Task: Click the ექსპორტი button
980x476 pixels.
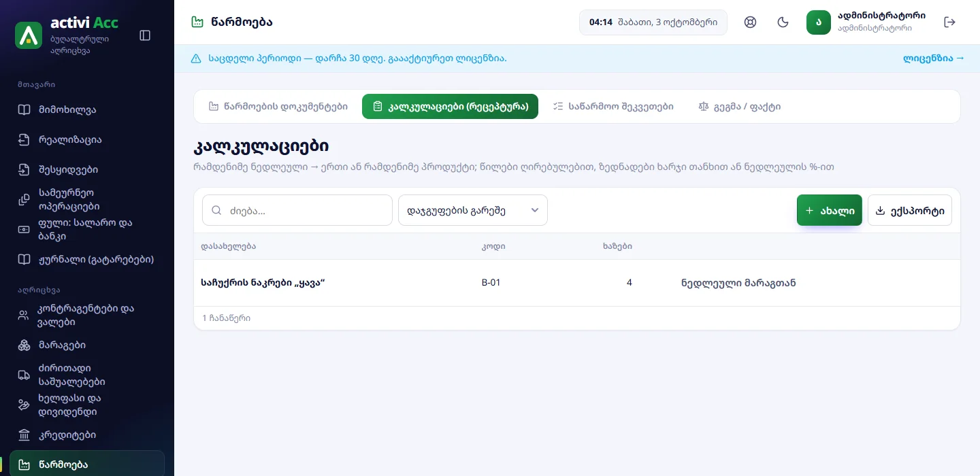Action: 910,211
